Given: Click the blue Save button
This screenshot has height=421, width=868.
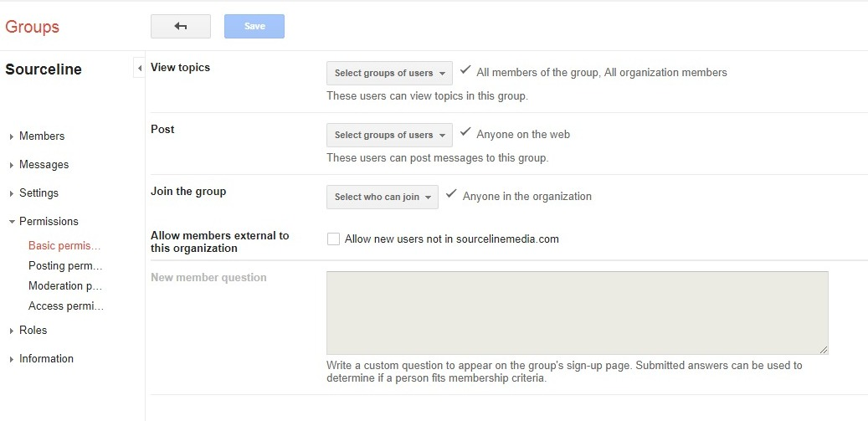Looking at the screenshot, I should (x=254, y=27).
